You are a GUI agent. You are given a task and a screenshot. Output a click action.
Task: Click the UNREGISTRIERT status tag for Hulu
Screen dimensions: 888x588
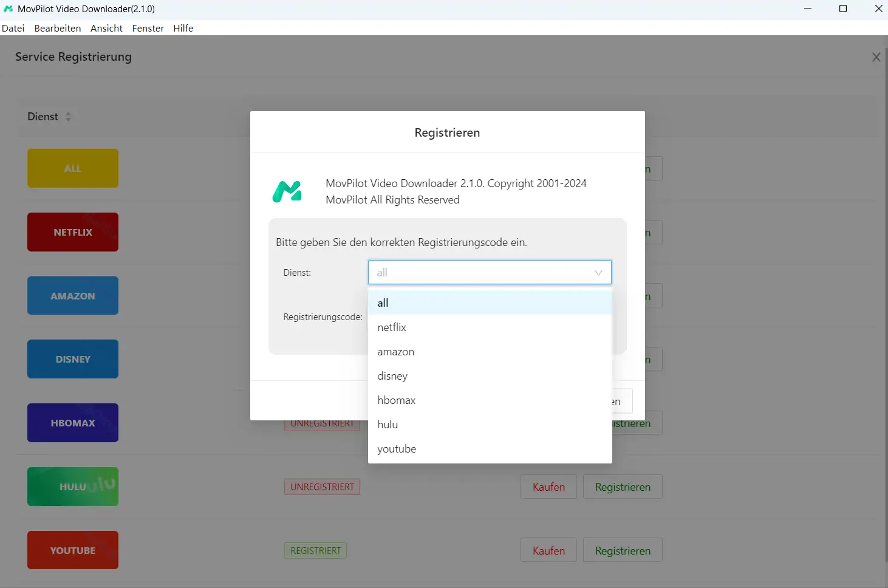[322, 487]
